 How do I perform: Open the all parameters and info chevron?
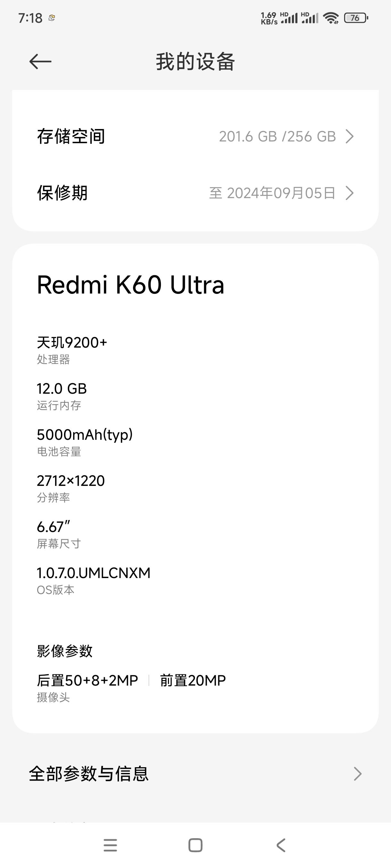tap(358, 774)
